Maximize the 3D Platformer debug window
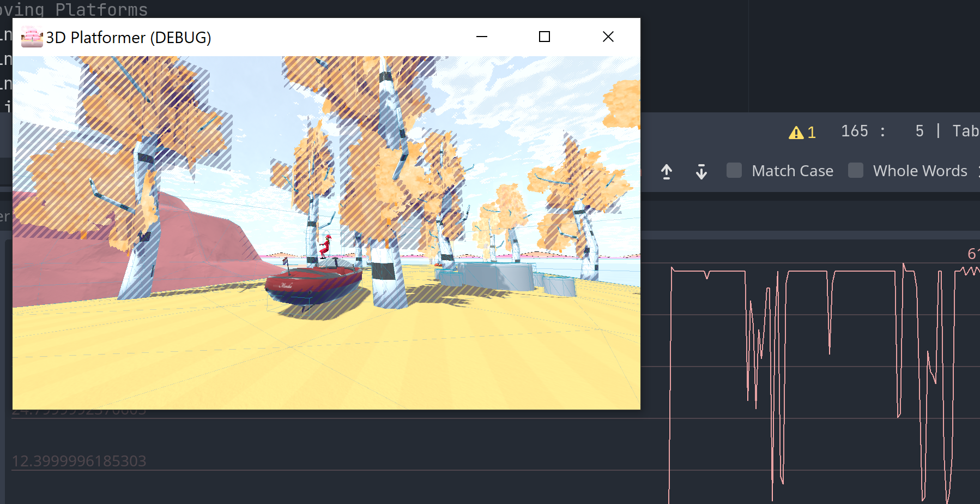Viewport: 980px width, 504px height. (545, 37)
